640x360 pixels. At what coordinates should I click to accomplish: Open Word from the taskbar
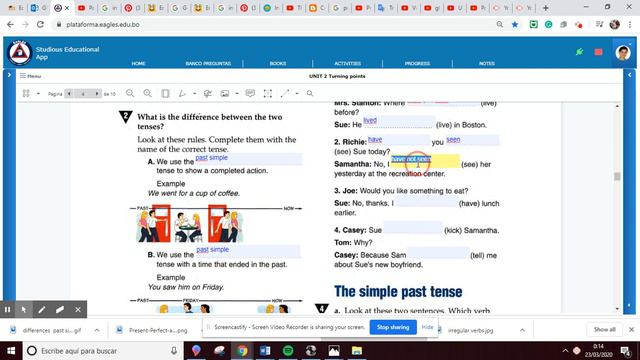click(265, 351)
